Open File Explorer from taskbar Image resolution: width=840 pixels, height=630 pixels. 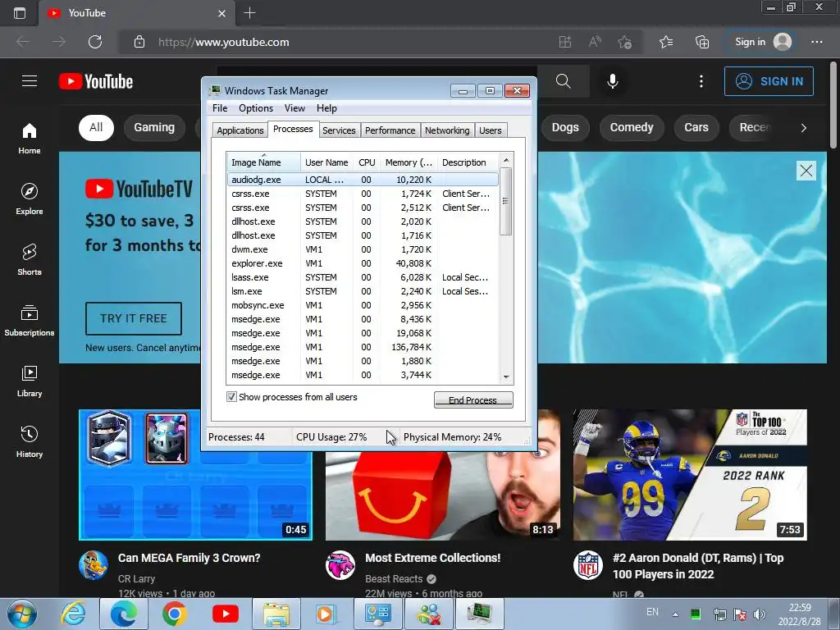click(276, 614)
